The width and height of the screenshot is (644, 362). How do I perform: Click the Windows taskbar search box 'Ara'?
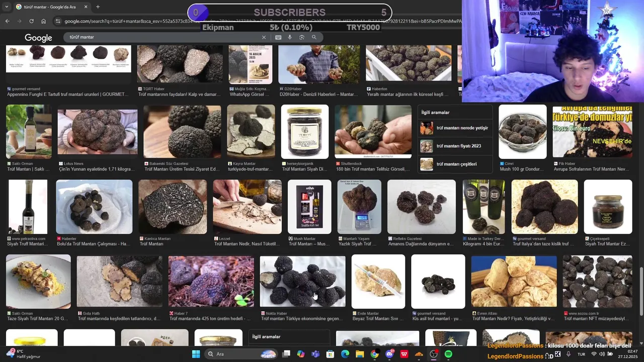pos(242,354)
